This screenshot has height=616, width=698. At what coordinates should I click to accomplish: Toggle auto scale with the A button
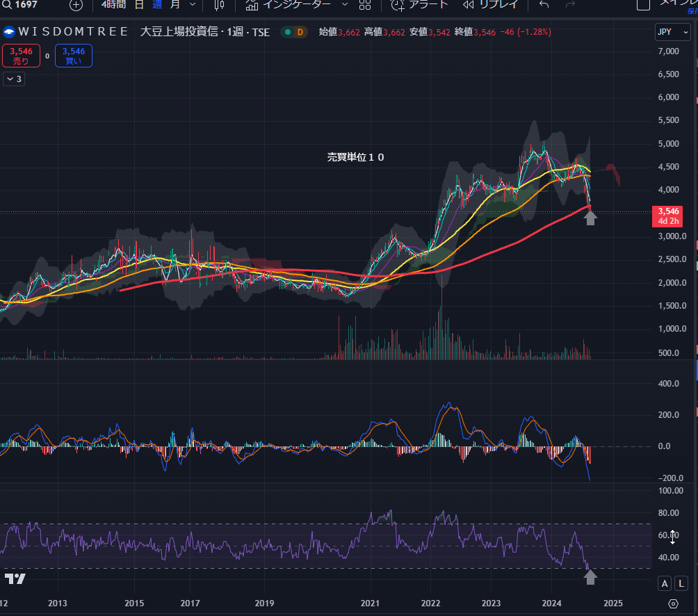665,583
